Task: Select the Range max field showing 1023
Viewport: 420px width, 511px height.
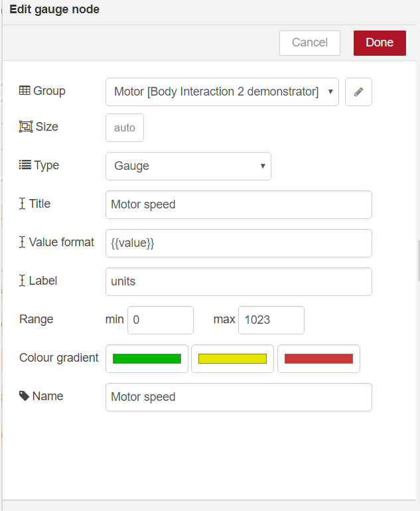Action: coord(271,320)
